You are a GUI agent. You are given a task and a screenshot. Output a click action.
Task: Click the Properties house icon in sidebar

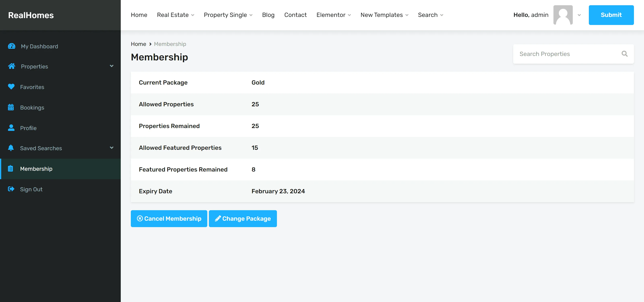point(11,66)
